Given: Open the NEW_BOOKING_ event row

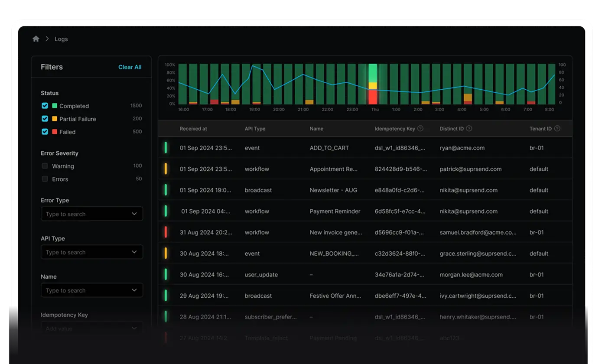Looking at the screenshot, I should coord(365,253).
